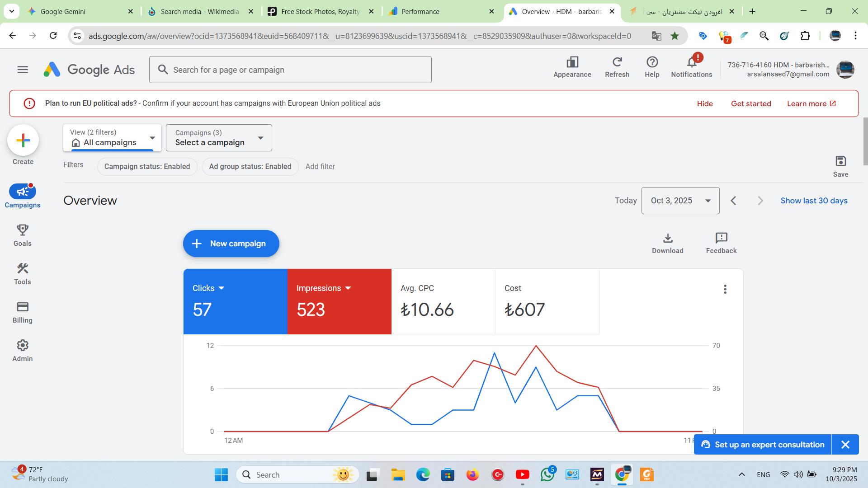This screenshot has width=868, height=488.
Task: Expand the Clicks metric dropdown arrow
Action: click(222, 288)
